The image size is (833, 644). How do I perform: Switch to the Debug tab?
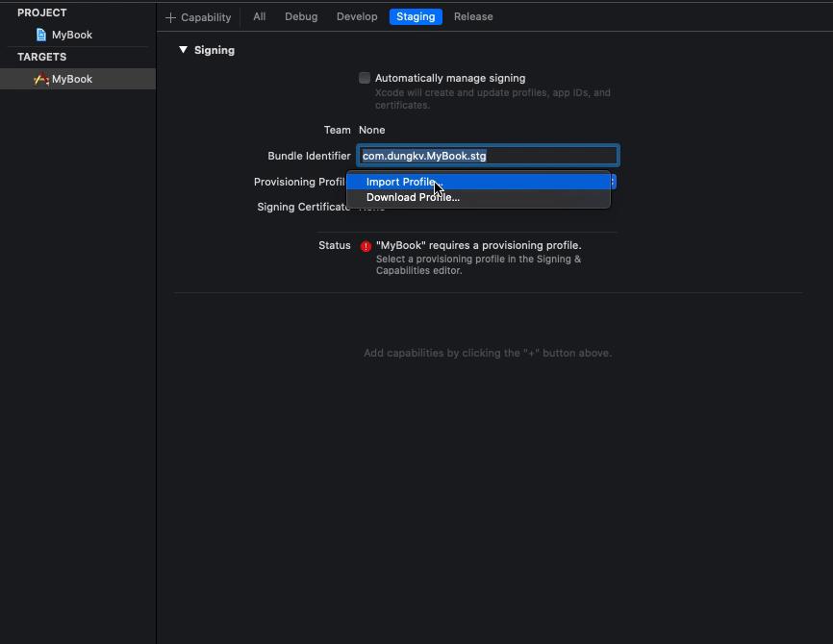coord(301,16)
